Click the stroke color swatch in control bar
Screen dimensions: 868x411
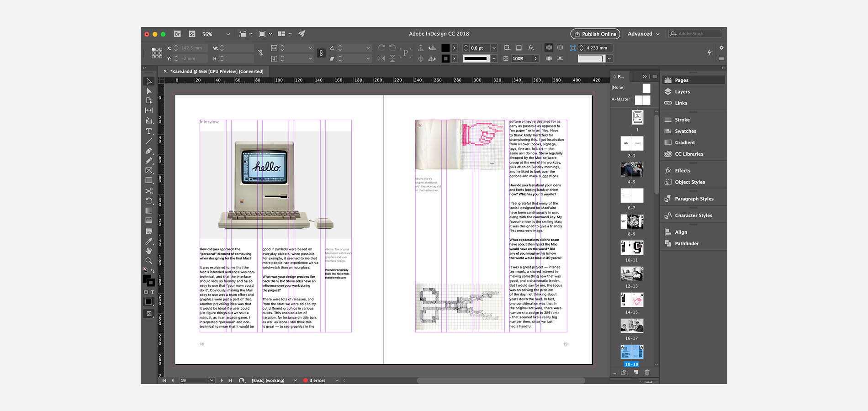tap(445, 58)
